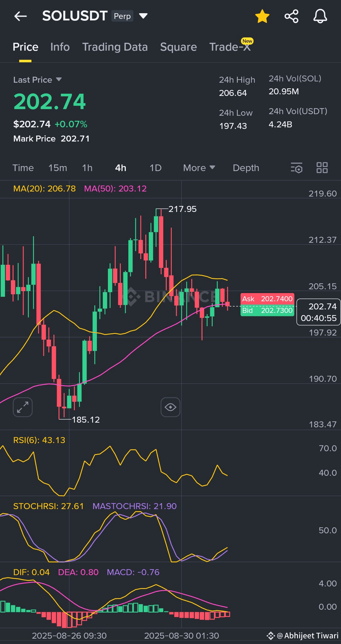Click the RSI(6): 43.13 label

[39, 440]
